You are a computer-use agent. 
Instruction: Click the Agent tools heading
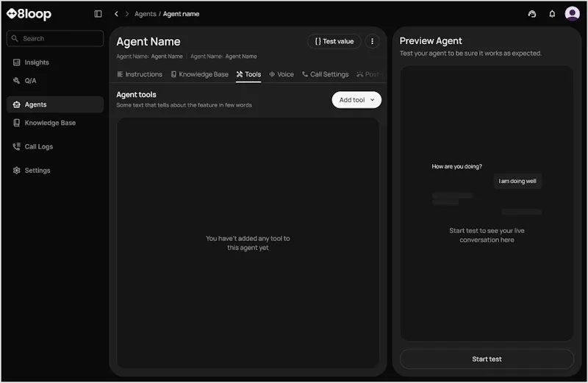tap(136, 95)
